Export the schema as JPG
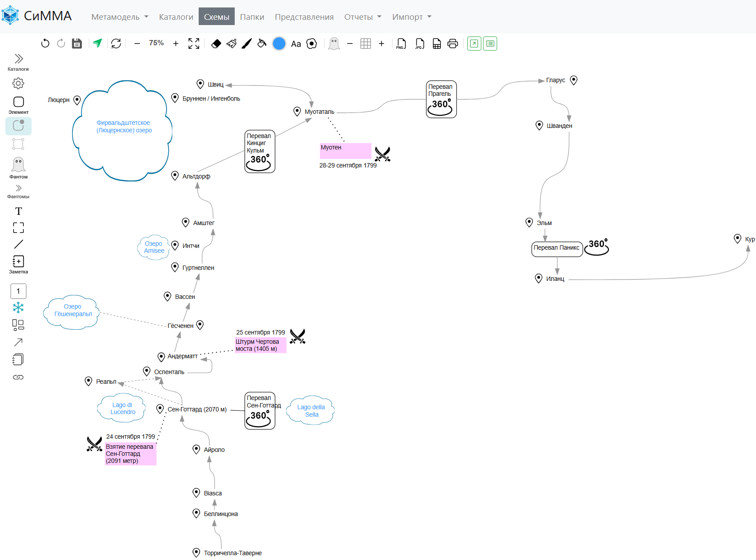Image resolution: width=756 pixels, height=560 pixels. [x=420, y=44]
